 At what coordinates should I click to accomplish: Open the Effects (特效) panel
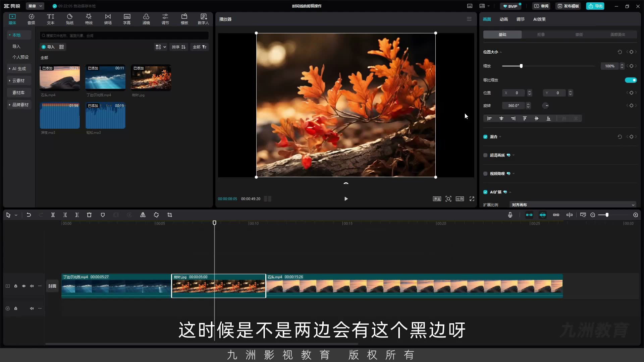pyautogui.click(x=89, y=19)
